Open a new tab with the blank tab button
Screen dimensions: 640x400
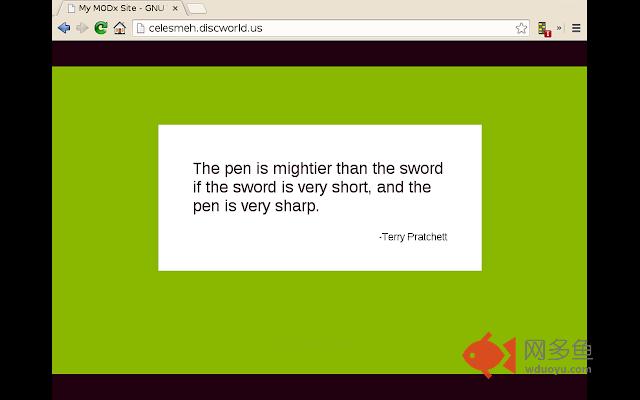197,9
